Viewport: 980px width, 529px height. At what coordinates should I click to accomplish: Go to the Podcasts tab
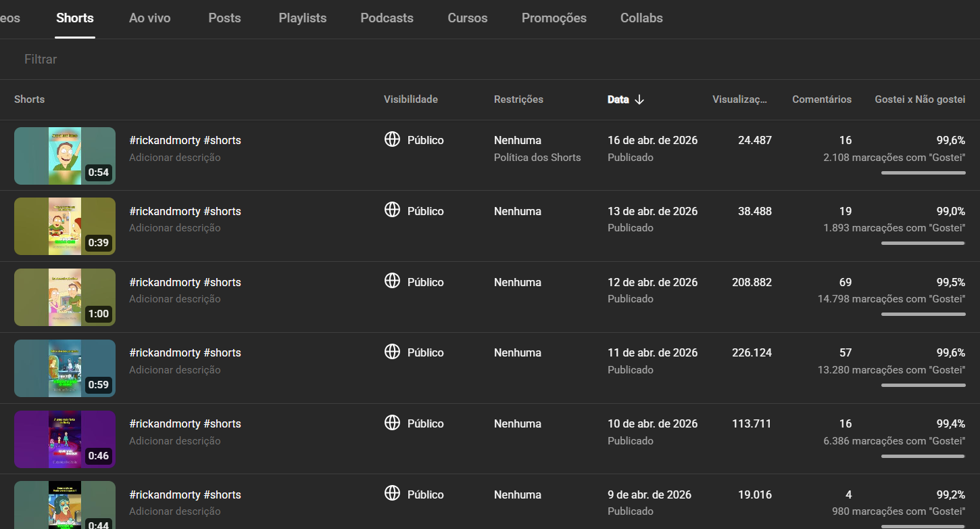387,18
